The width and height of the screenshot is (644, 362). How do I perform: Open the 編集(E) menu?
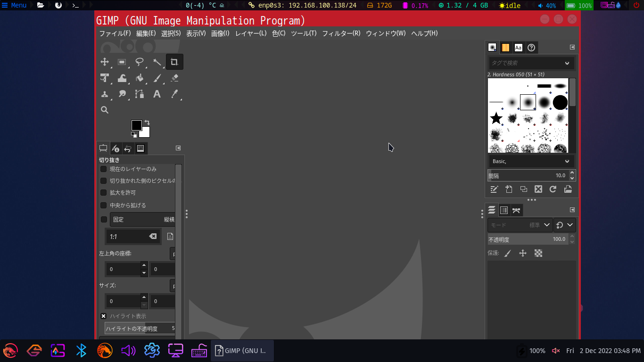[146, 33]
